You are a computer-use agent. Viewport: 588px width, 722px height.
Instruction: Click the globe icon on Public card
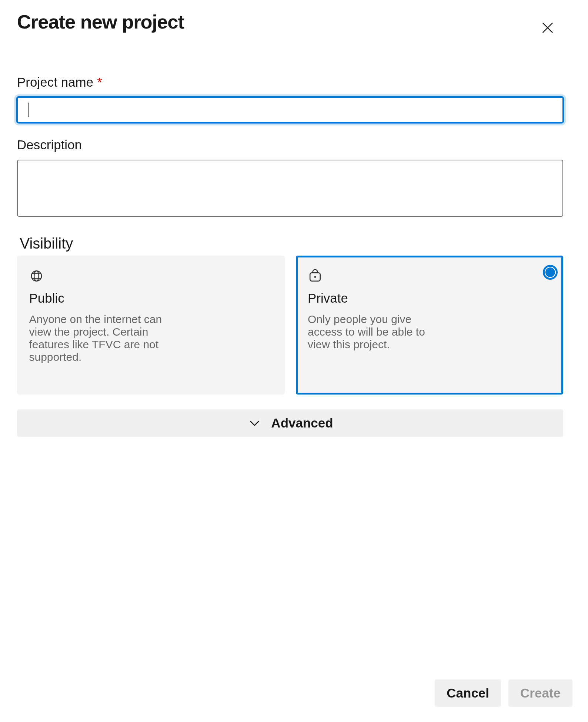click(x=36, y=276)
